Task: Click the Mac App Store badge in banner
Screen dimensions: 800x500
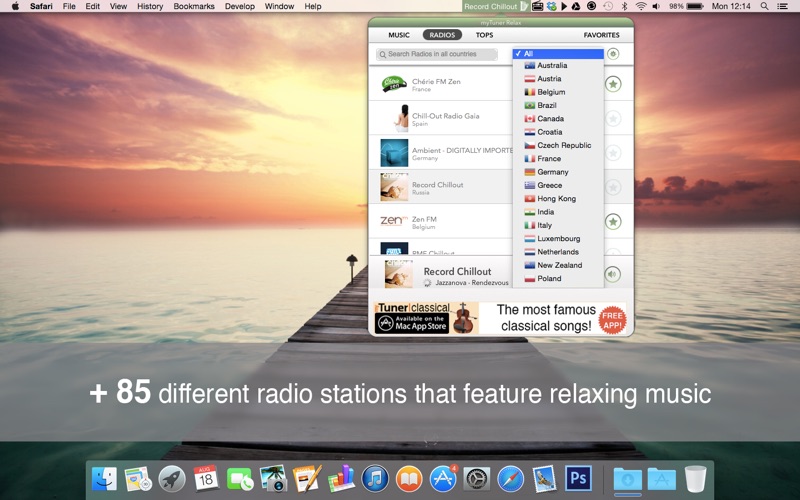Action: coord(412,323)
